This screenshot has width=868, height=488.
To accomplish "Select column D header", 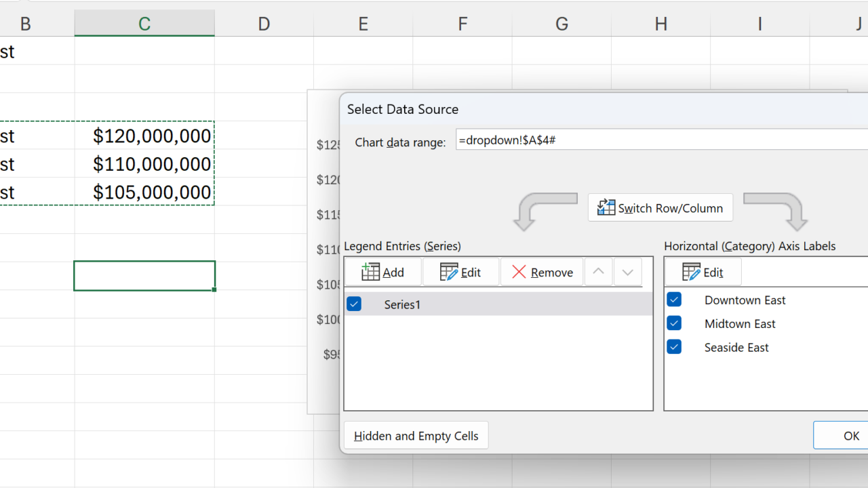I will click(264, 24).
